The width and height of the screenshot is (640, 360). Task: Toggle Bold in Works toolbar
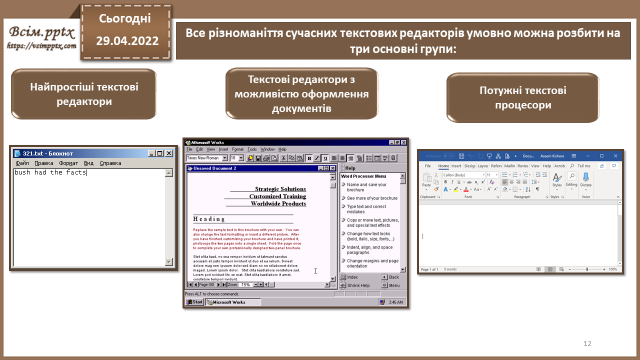coord(309,158)
